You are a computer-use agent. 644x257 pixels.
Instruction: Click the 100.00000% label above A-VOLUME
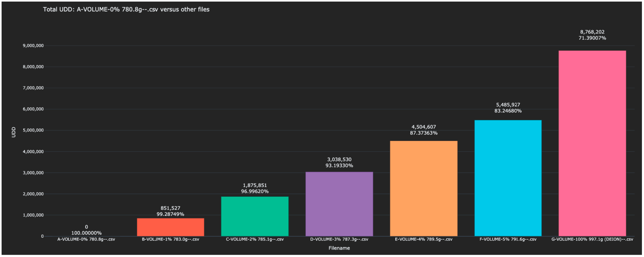tap(86, 233)
